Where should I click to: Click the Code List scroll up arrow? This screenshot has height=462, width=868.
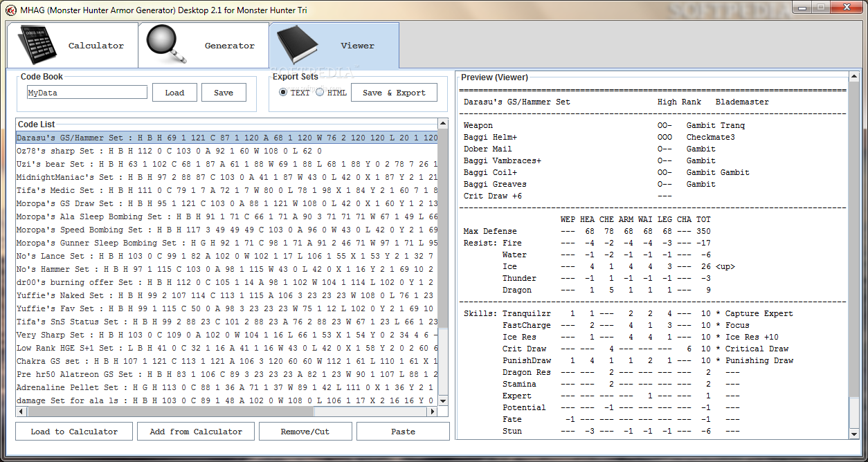[x=443, y=124]
